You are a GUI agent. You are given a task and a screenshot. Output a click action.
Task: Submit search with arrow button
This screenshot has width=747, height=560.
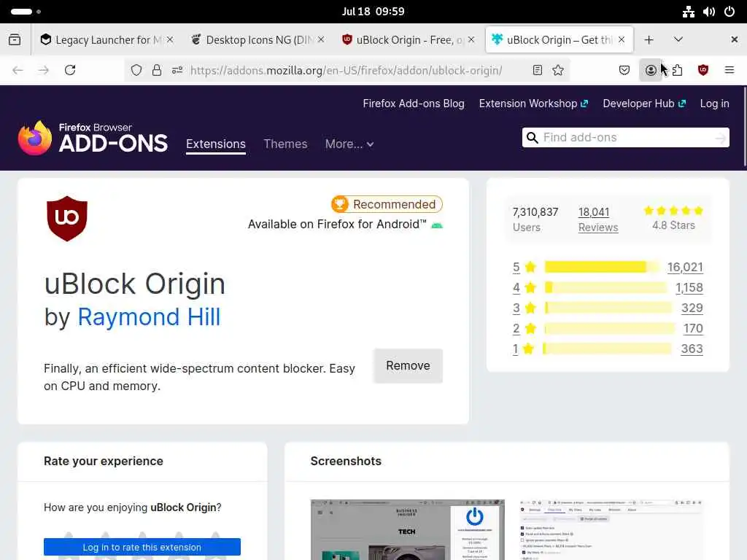click(x=720, y=138)
